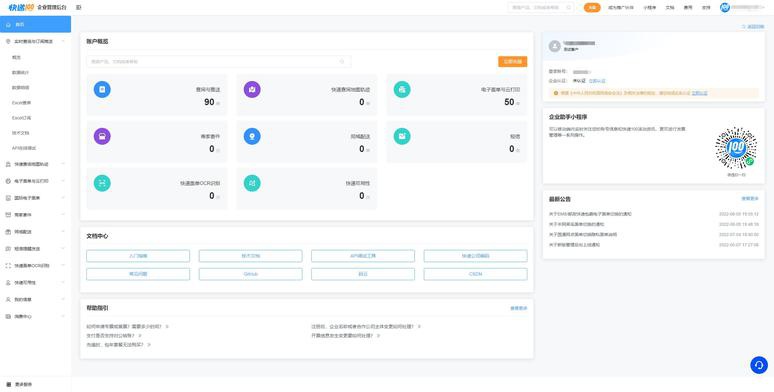Focus the search field in account overview panel

pyautogui.click(x=219, y=62)
